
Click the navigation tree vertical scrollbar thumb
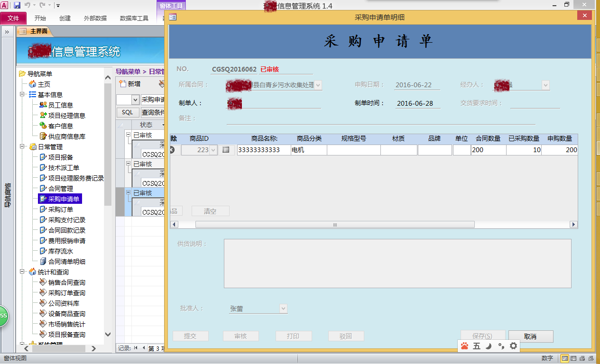click(108, 145)
